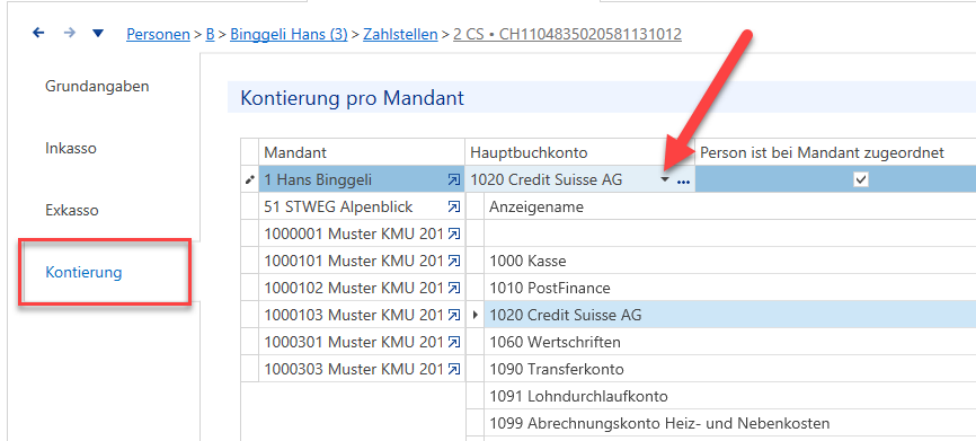The height and width of the screenshot is (441, 976).
Task: Switch to the Exkasso tab
Action: pos(72,210)
